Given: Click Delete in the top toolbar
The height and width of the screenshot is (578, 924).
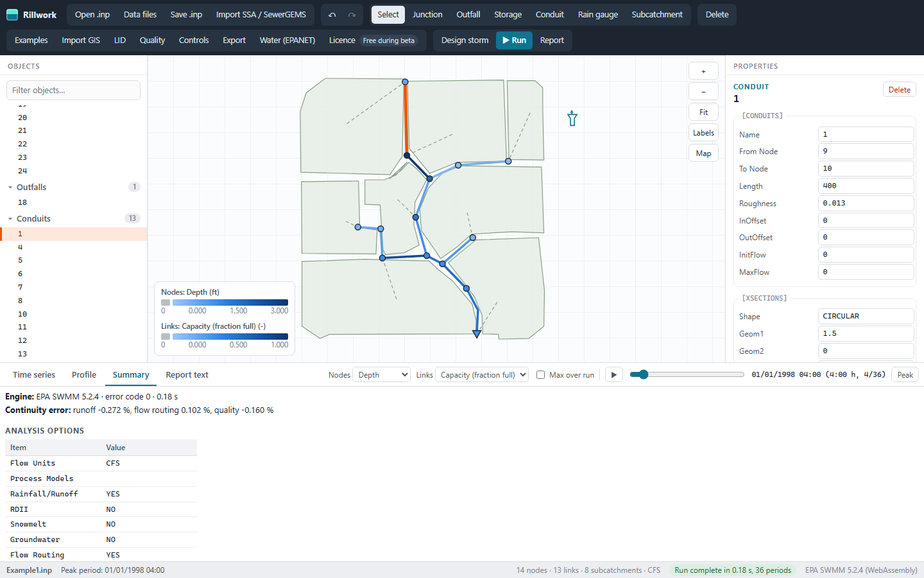Looking at the screenshot, I should [x=717, y=14].
